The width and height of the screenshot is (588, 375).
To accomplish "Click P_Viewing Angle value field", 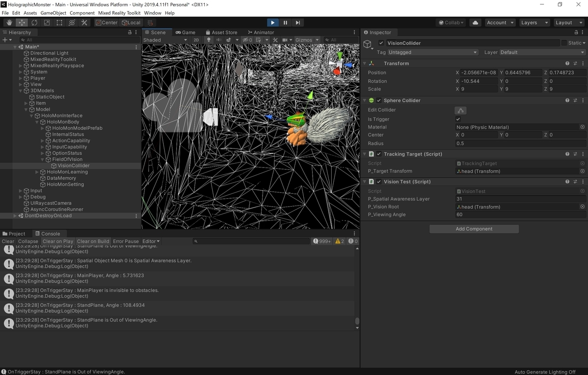I will 520,214.
